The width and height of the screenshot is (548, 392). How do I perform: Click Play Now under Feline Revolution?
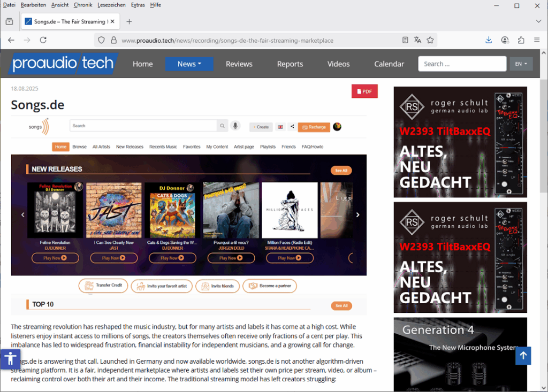click(x=55, y=258)
